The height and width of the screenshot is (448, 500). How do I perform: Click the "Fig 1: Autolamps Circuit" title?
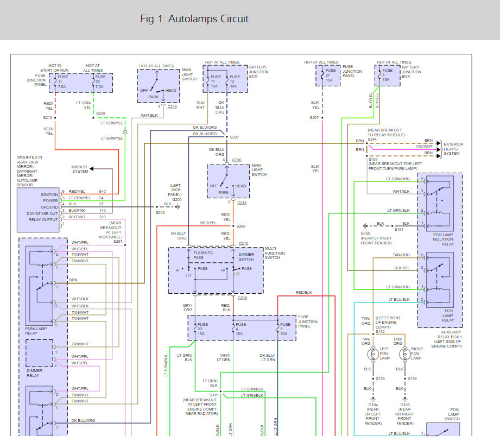pyautogui.click(x=194, y=19)
